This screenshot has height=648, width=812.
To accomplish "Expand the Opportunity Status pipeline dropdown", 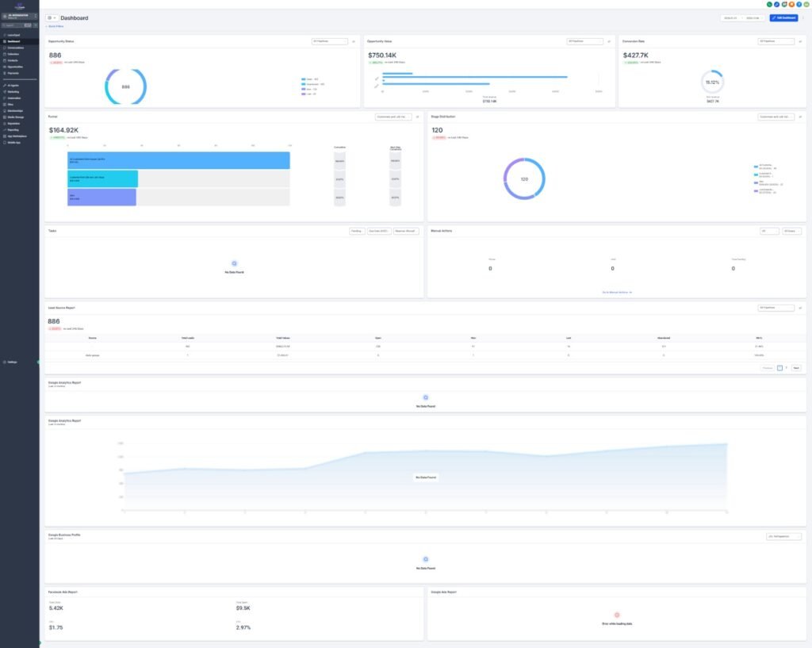I will pos(330,40).
